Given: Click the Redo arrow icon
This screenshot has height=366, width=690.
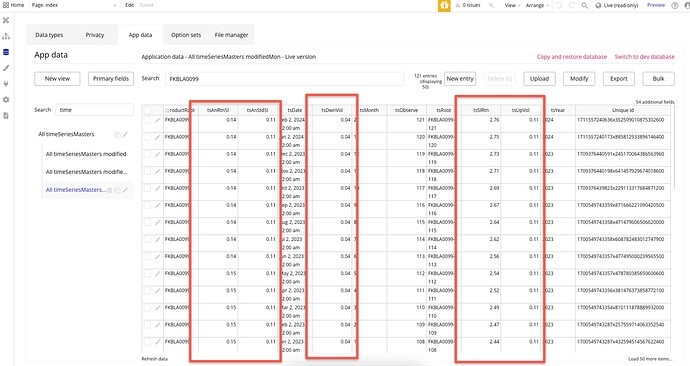Looking at the screenshot, I should click(571, 5).
